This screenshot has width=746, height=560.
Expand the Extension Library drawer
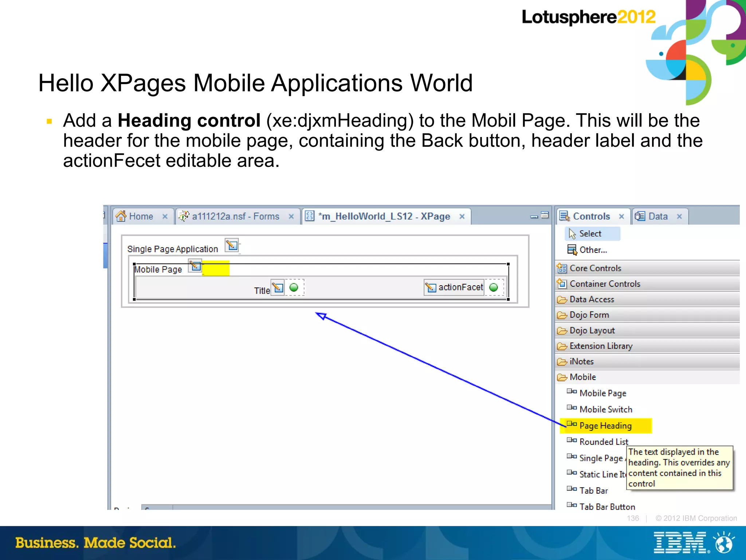pyautogui.click(x=648, y=346)
